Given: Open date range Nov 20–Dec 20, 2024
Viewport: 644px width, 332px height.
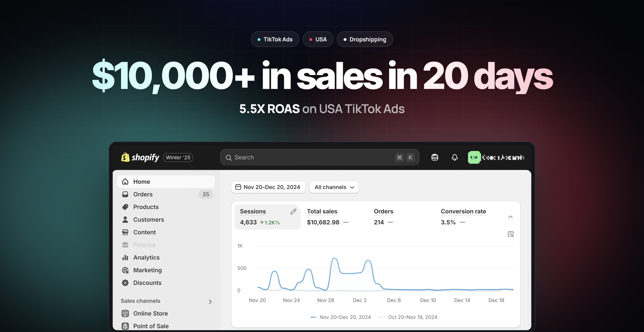Looking at the screenshot, I should (268, 187).
